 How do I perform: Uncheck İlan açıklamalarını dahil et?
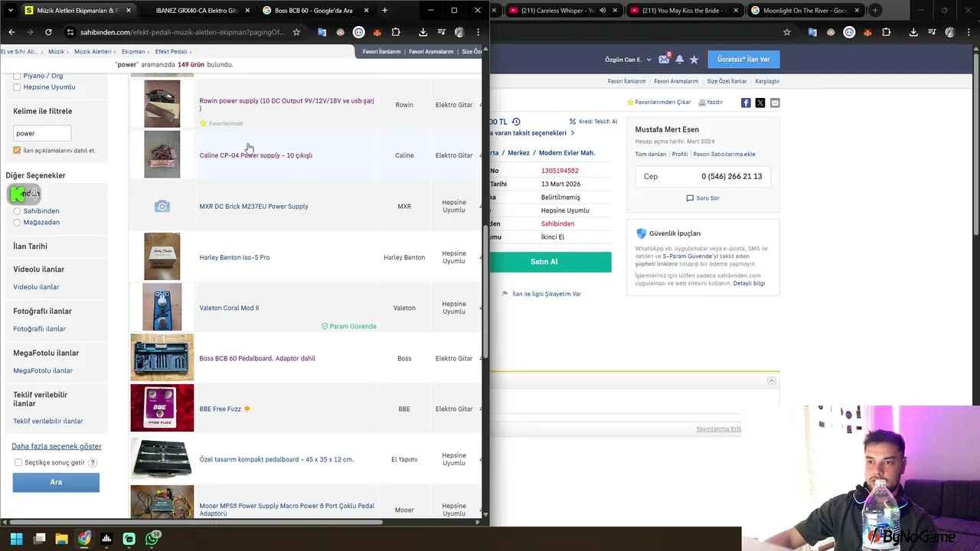pyautogui.click(x=17, y=150)
